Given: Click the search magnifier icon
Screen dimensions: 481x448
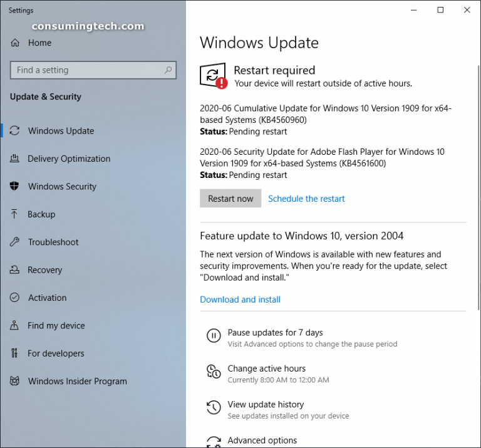Looking at the screenshot, I should click(x=168, y=70).
